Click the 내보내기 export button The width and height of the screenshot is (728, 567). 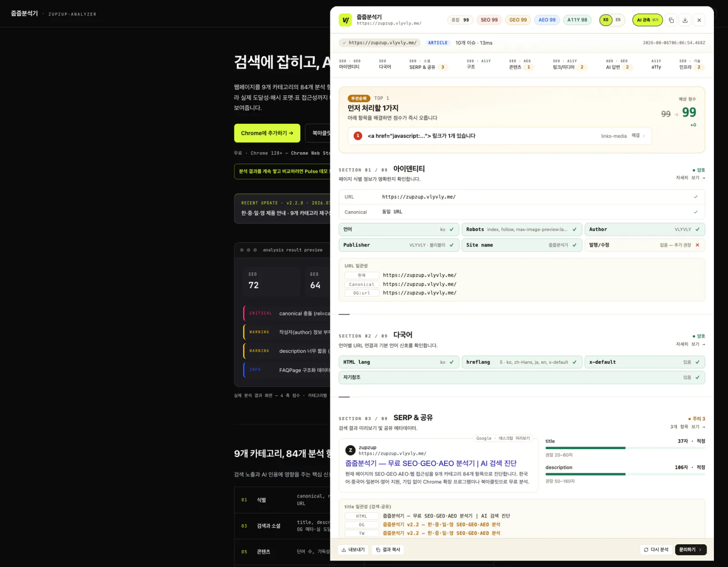click(353, 550)
